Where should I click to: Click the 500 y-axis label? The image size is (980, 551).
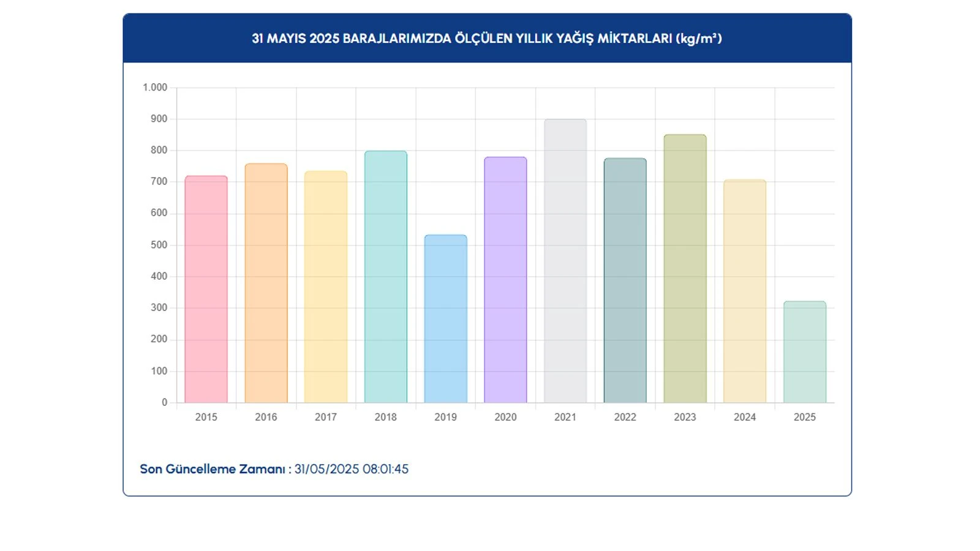(x=159, y=245)
